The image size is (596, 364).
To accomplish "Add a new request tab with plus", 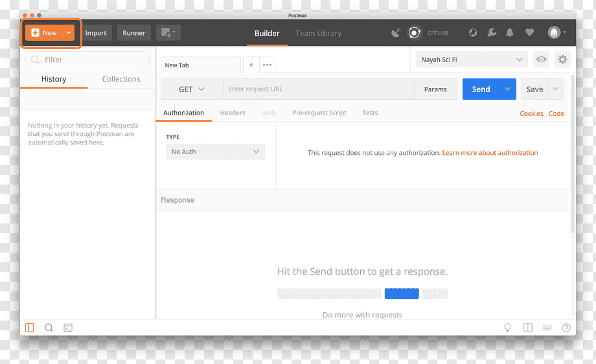I will [x=251, y=65].
